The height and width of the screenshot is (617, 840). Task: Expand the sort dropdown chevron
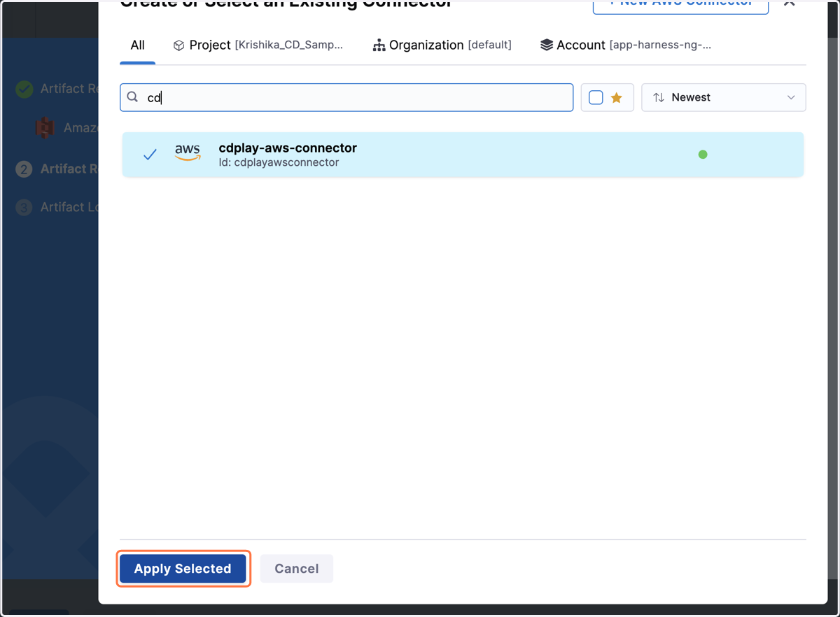(791, 98)
